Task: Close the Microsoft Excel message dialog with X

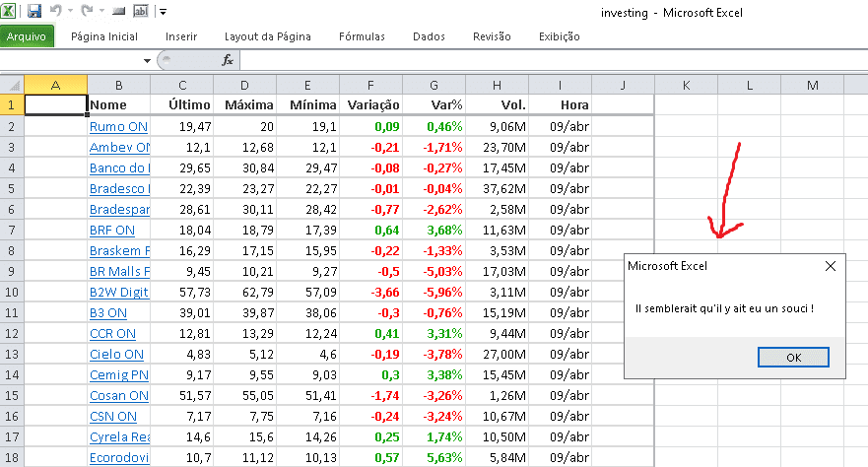Action: pos(830,266)
